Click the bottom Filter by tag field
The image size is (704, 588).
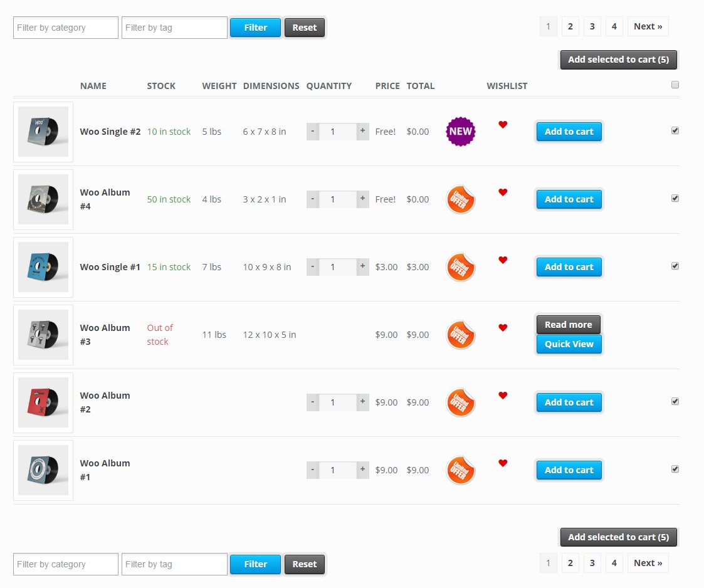click(174, 564)
